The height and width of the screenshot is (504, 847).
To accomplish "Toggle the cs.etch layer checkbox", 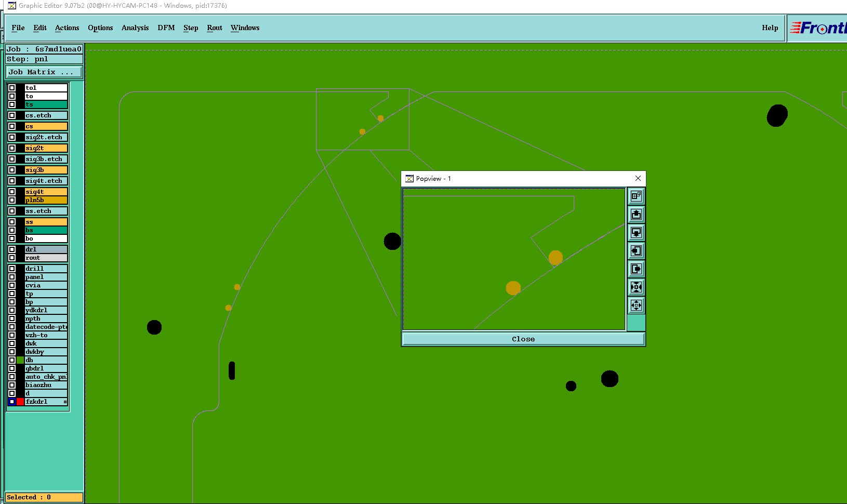I will click(x=12, y=115).
